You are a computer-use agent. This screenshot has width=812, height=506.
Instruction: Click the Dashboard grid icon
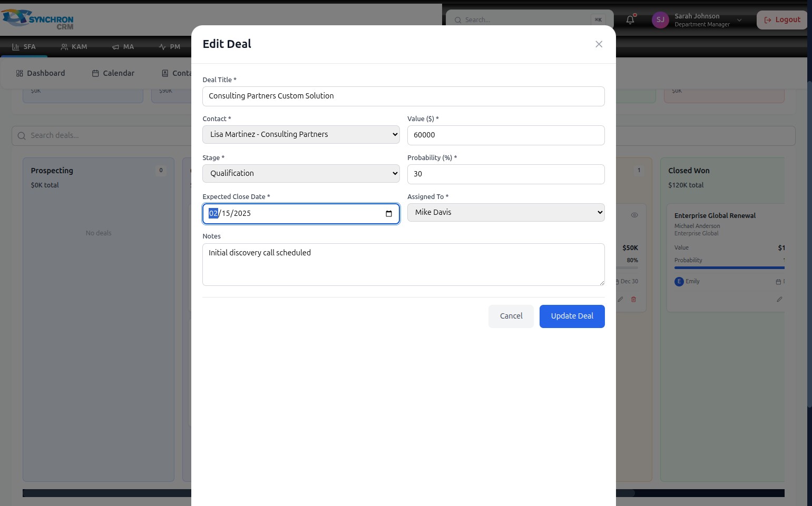coord(19,73)
